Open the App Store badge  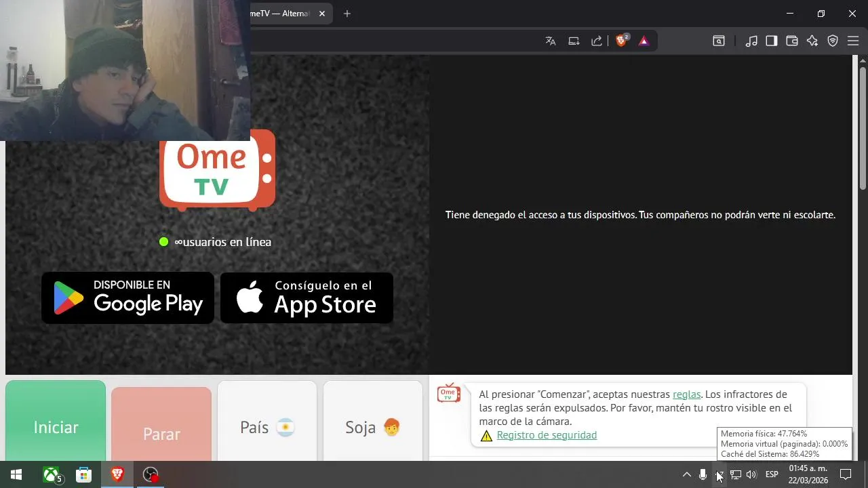[x=307, y=298]
